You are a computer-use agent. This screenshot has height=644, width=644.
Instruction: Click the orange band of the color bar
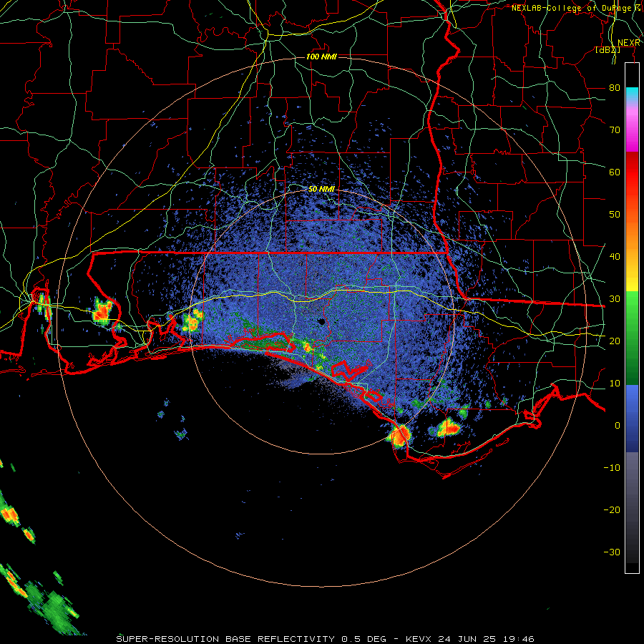click(x=632, y=234)
